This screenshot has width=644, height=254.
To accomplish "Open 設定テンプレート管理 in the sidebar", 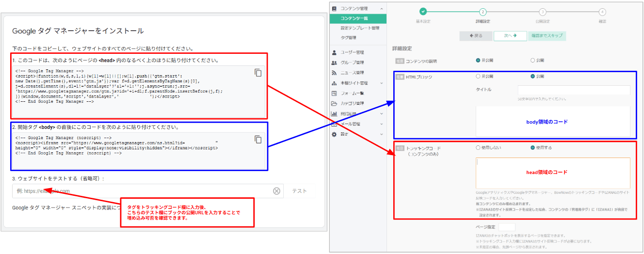I will (360, 28).
